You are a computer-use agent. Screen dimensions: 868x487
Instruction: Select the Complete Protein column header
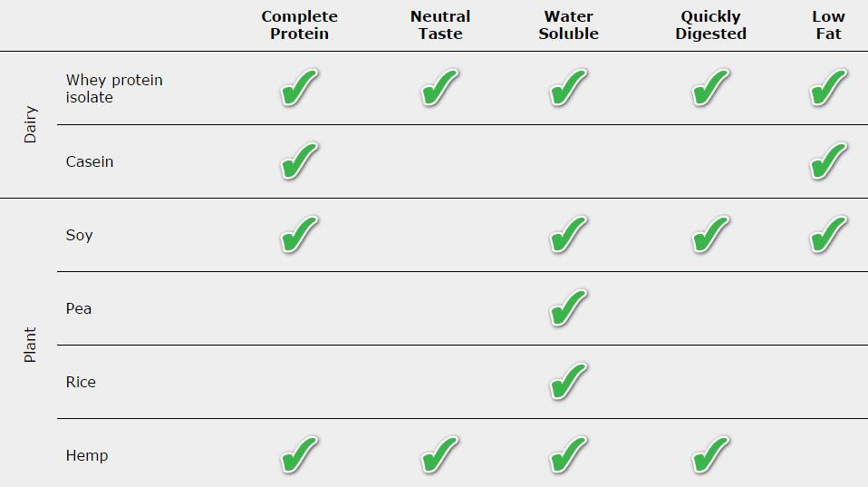(x=300, y=24)
